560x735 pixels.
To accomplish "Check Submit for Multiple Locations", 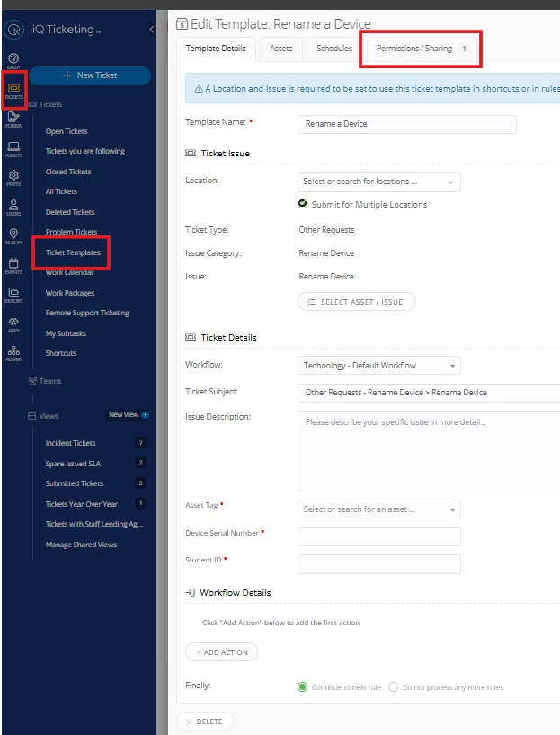I will coord(303,203).
